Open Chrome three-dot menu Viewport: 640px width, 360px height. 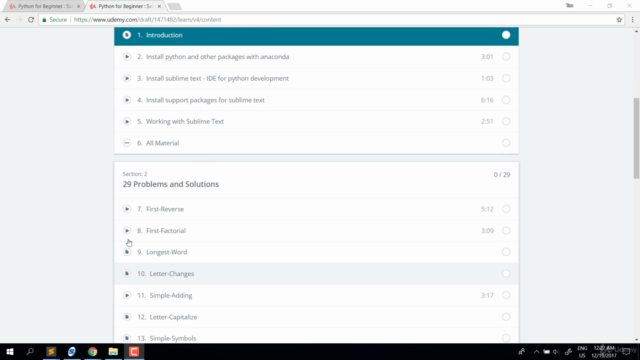coord(633,20)
